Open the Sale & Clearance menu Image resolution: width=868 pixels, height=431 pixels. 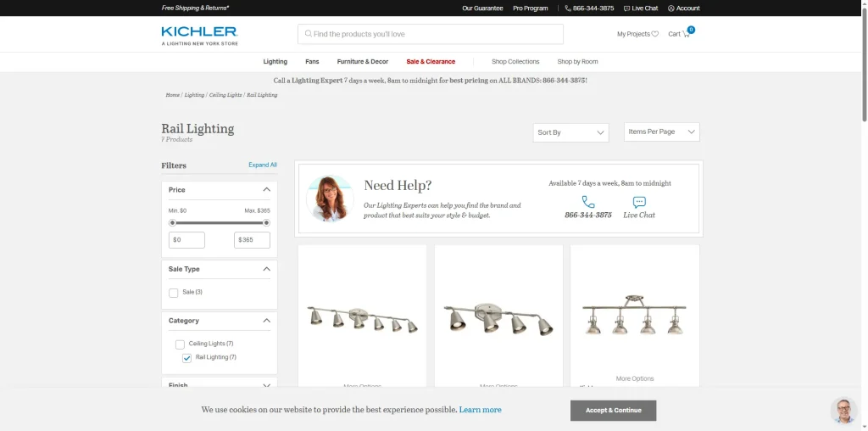pos(431,61)
